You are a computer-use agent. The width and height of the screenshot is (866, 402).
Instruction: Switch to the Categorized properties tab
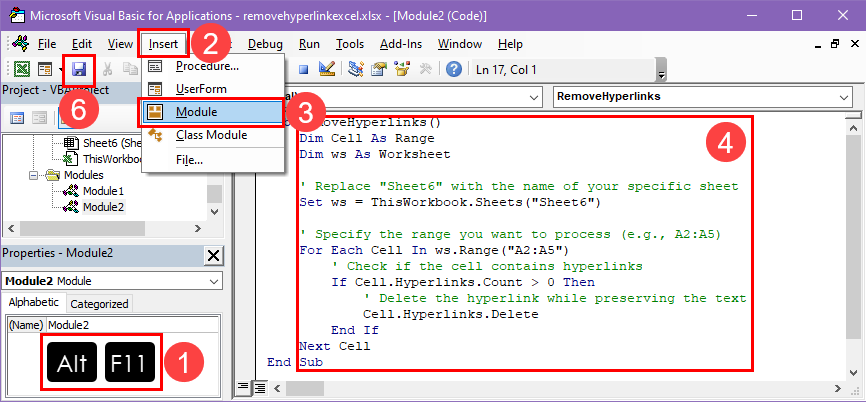click(99, 304)
